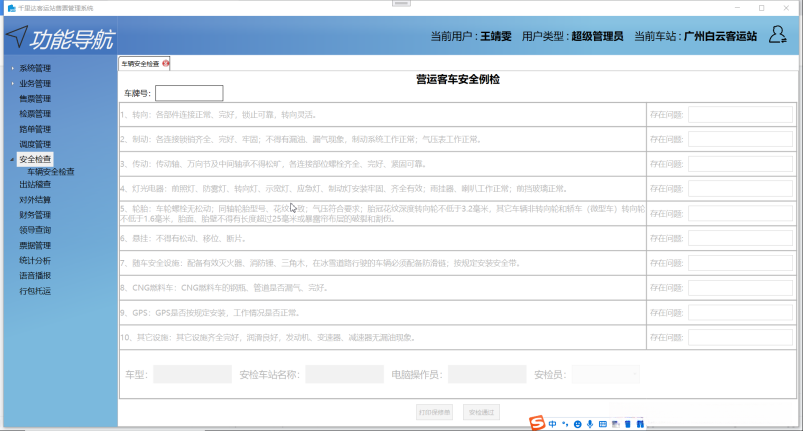Viewport: 803px width, 431px height.
Task: Open 业务管理 in the navigation
Action: pos(35,83)
